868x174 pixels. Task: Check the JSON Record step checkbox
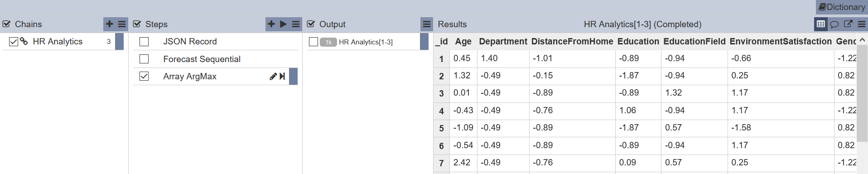(x=144, y=42)
